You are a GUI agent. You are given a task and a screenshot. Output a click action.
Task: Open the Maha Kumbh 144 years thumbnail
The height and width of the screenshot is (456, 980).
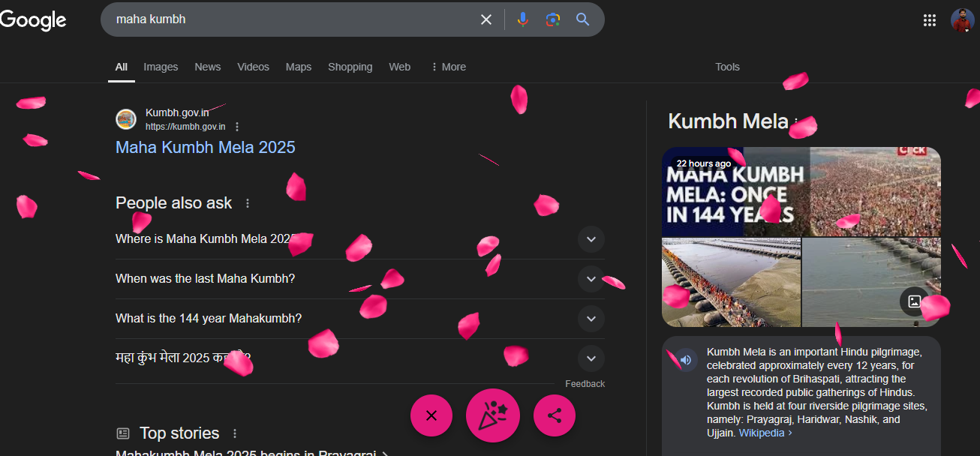point(735,192)
